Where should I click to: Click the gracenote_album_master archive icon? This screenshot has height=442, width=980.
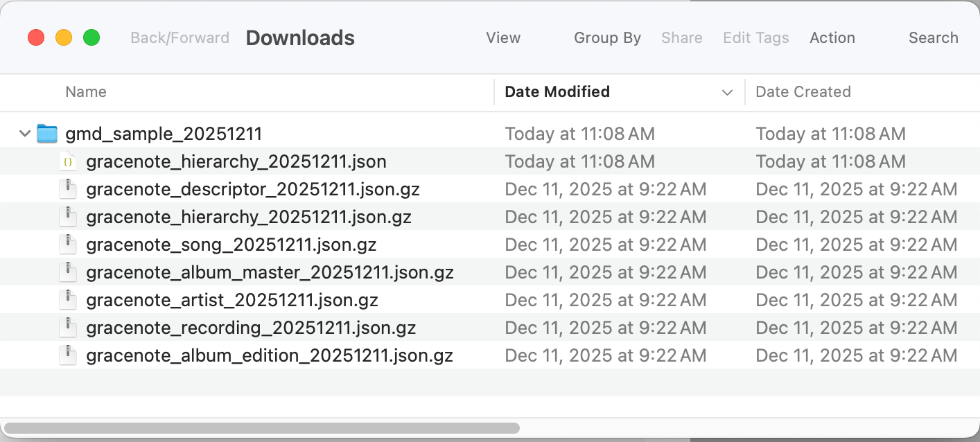click(x=68, y=272)
